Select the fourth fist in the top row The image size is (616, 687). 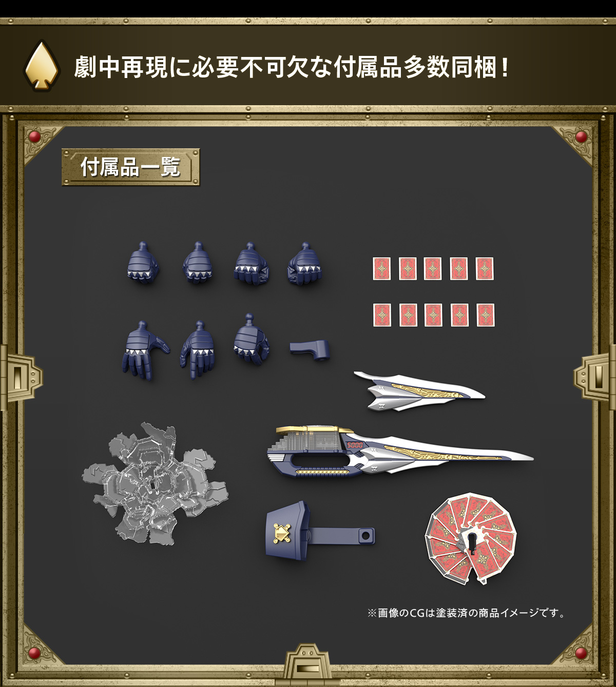pyautogui.click(x=305, y=264)
